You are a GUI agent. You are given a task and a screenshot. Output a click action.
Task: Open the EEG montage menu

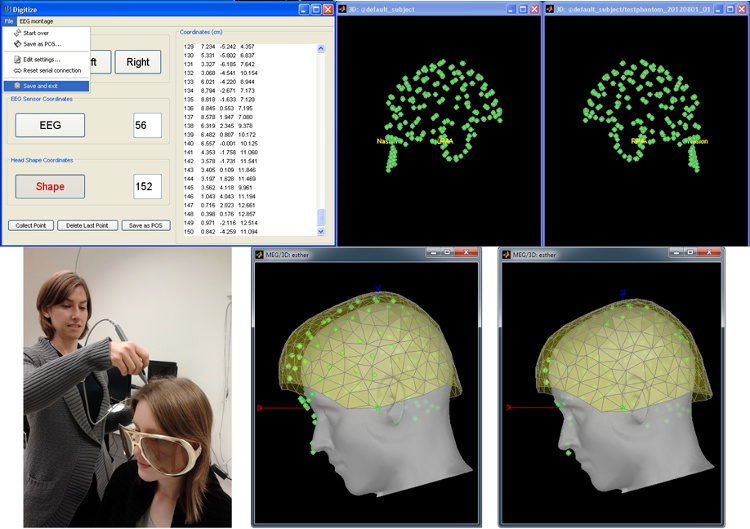click(36, 21)
